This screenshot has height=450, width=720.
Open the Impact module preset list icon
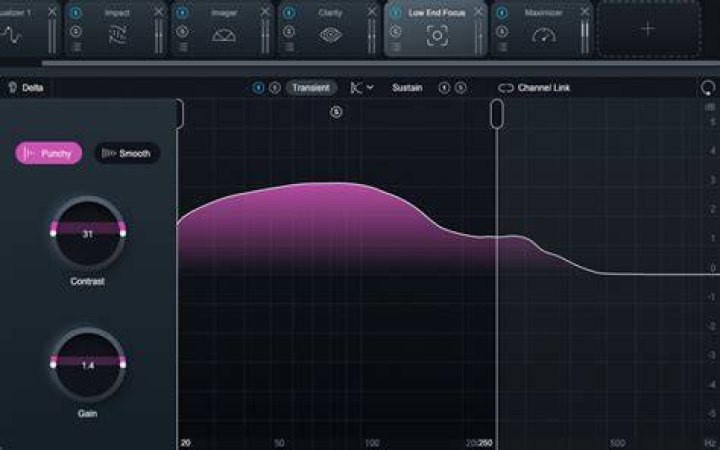coord(76,46)
